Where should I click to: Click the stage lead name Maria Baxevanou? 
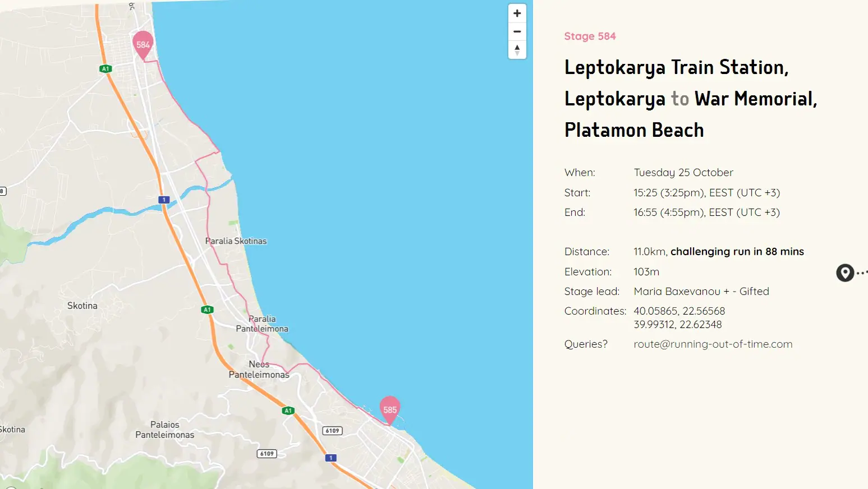[x=677, y=292]
